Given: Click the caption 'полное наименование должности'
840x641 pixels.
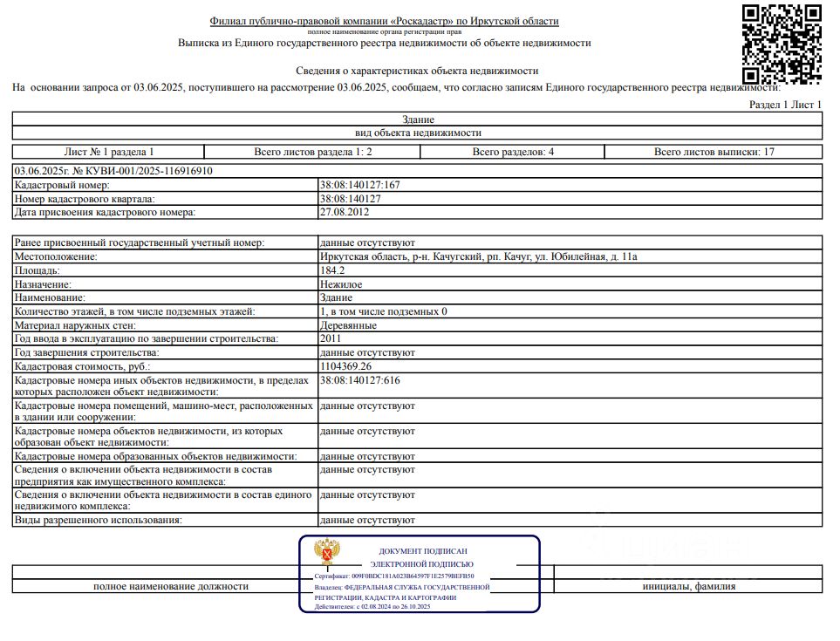Looking at the screenshot, I should pos(171,586).
